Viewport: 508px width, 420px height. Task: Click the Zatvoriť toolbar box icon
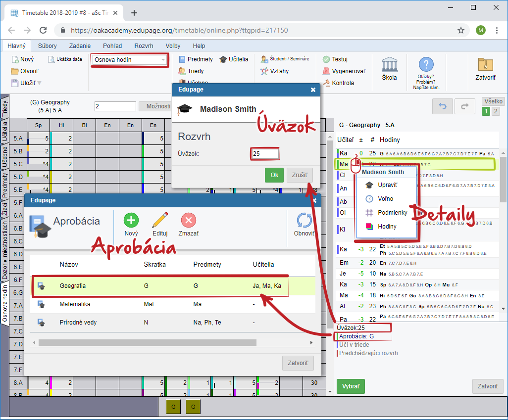point(485,66)
